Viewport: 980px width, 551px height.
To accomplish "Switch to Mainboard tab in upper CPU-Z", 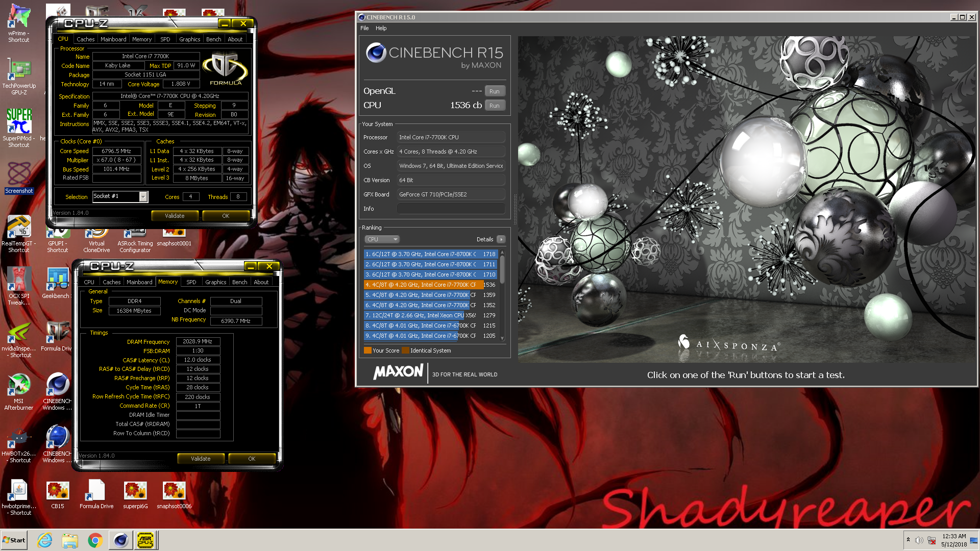I will (113, 39).
